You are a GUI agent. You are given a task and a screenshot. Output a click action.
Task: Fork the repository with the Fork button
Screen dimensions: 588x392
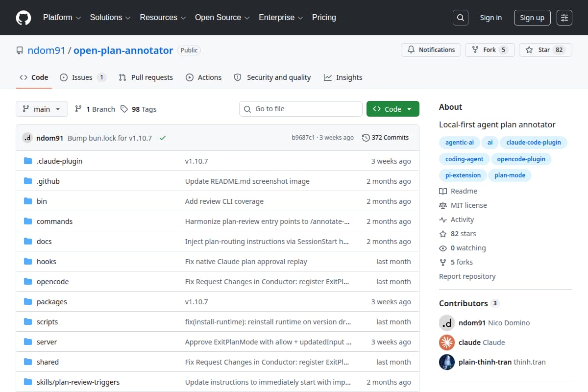click(x=490, y=50)
